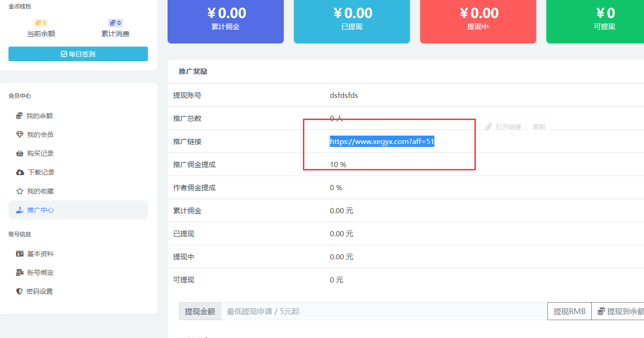This screenshot has width=644, height=338.
Task: Click the basket icon beside 购买记录
Action: [x=19, y=153]
